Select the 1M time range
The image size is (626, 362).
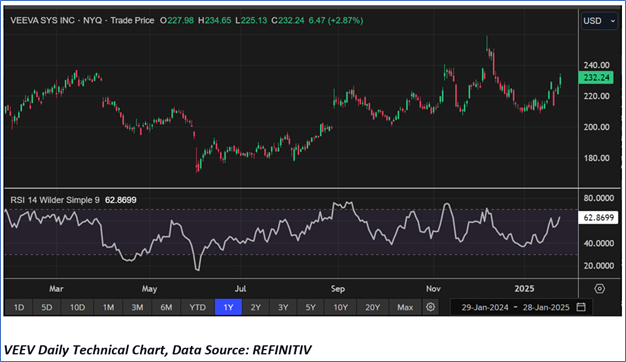click(x=108, y=307)
